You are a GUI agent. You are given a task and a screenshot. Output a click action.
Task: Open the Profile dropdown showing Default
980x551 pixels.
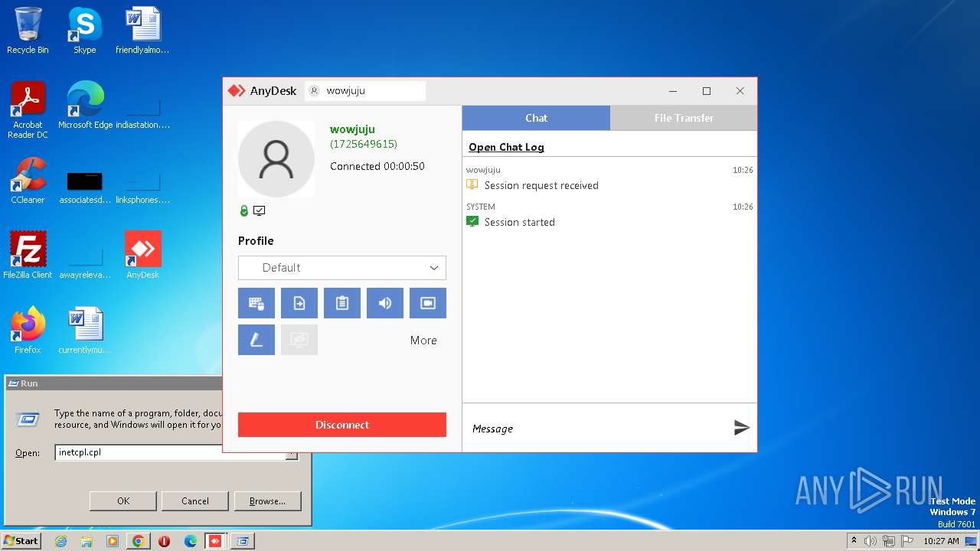click(342, 268)
